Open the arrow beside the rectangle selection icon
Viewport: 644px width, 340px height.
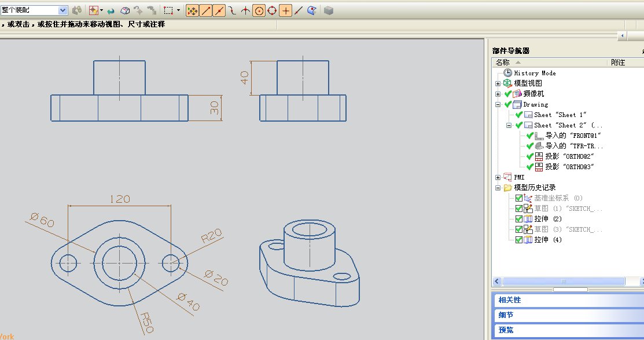[178, 10]
